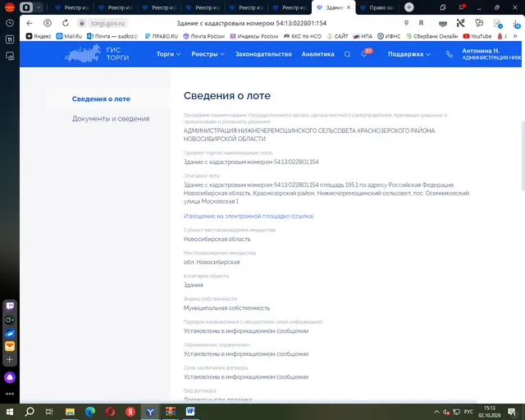This screenshot has height=420, width=525.
Task: Open the ИФНС bookmark
Action: point(389,36)
